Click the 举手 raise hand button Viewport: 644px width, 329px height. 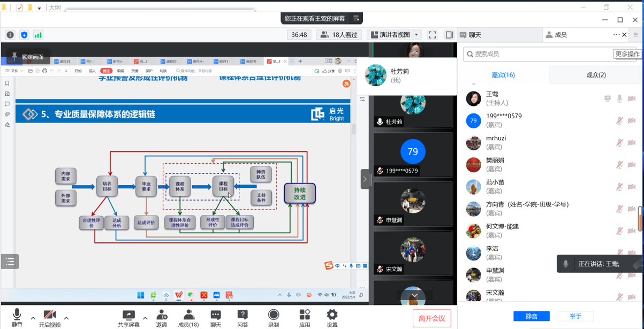click(x=575, y=316)
